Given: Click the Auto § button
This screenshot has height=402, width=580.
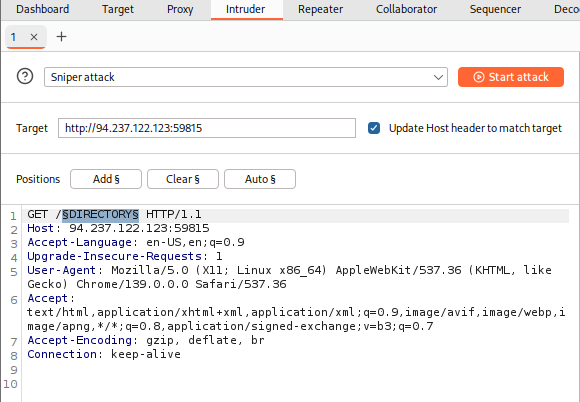Looking at the screenshot, I should (260, 179).
